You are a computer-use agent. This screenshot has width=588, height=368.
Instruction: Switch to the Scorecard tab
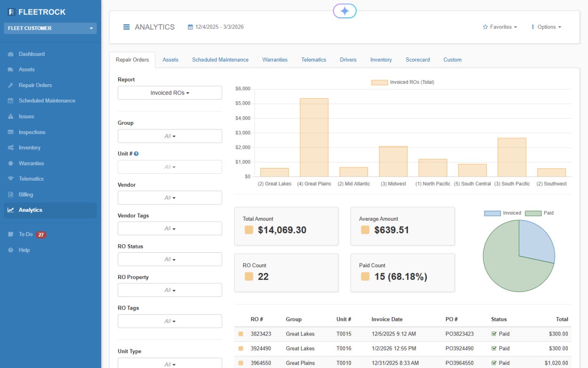[418, 60]
